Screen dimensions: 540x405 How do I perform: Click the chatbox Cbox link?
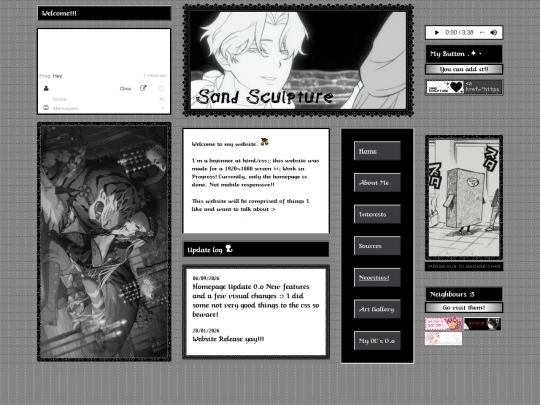[125, 89]
